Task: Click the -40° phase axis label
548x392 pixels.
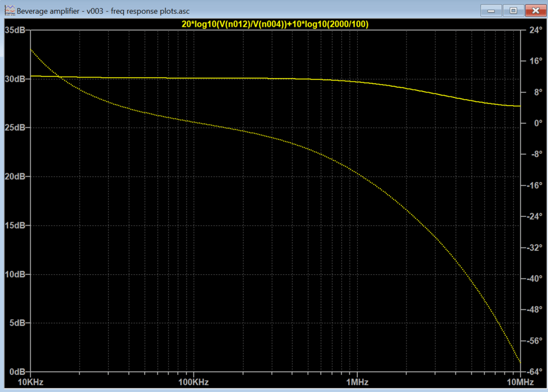Action: click(x=535, y=278)
